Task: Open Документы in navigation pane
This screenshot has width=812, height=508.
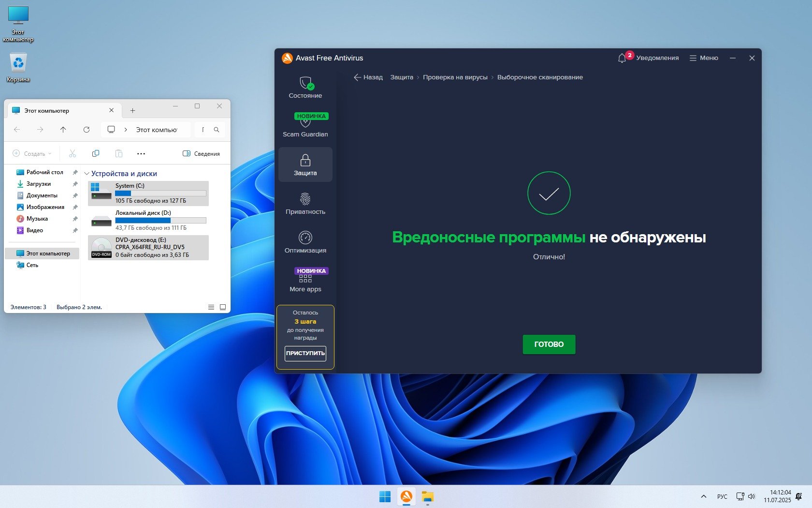Action: click(42, 195)
